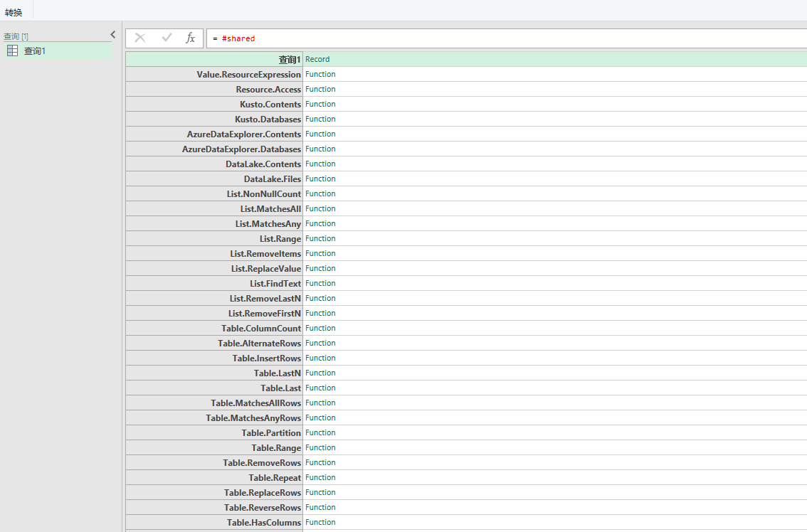
Task: Open Function link for DataLake.Contents
Action: point(320,164)
